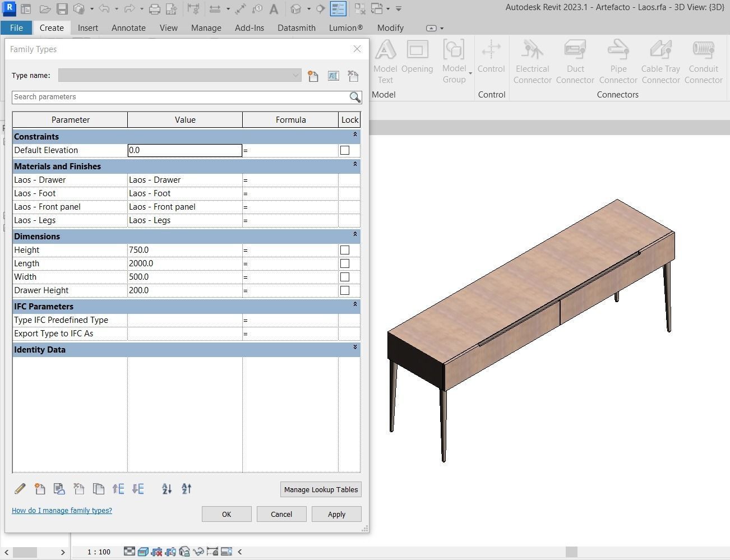
Task: Collapse the Dimensions parameter group
Action: (x=355, y=235)
